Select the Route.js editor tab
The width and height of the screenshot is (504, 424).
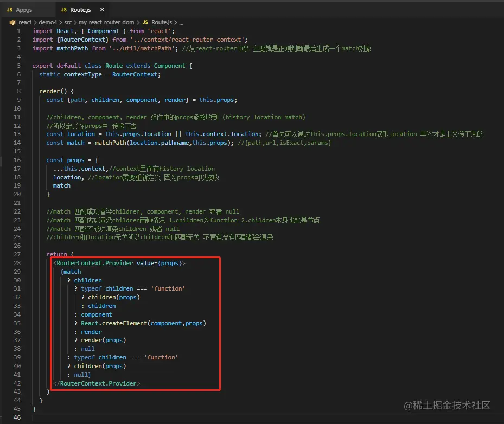pos(80,10)
